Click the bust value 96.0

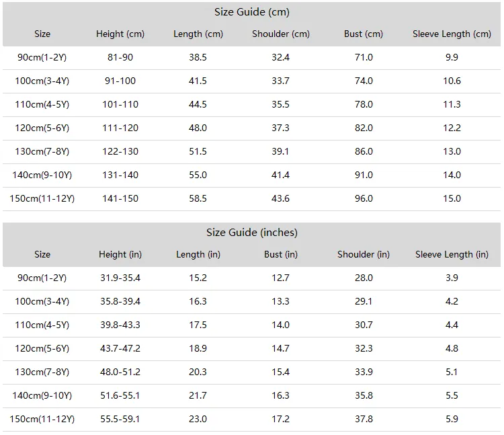coord(364,198)
